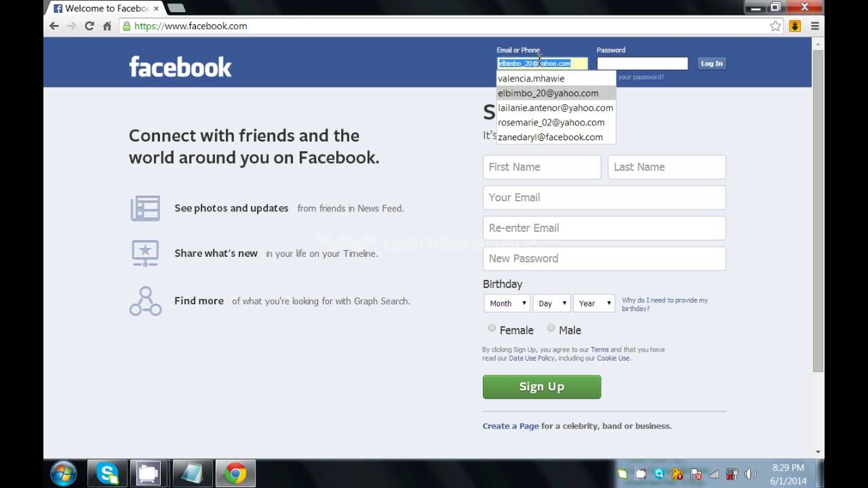This screenshot has width=868, height=488.
Task: Click the Re-enter Email field
Action: click(604, 228)
